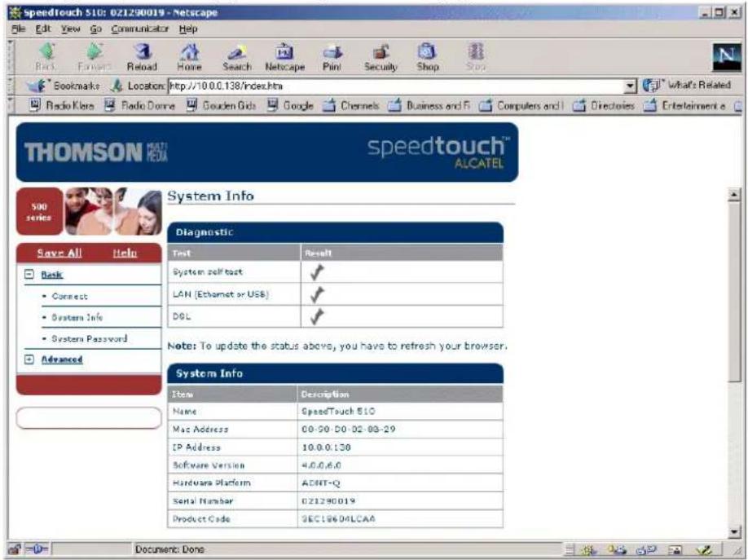This screenshot has height=560, width=748.
Task: Click the Shop toolbar icon
Action: pyautogui.click(x=427, y=51)
